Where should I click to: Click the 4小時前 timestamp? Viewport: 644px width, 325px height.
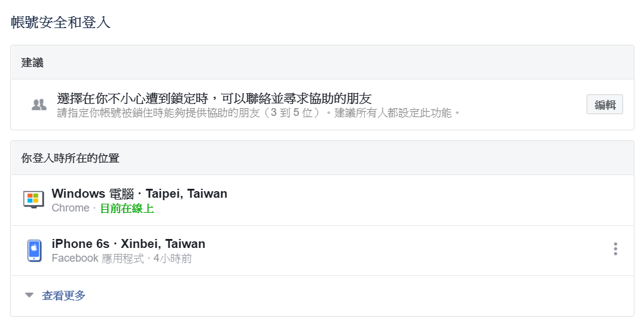coord(173,259)
